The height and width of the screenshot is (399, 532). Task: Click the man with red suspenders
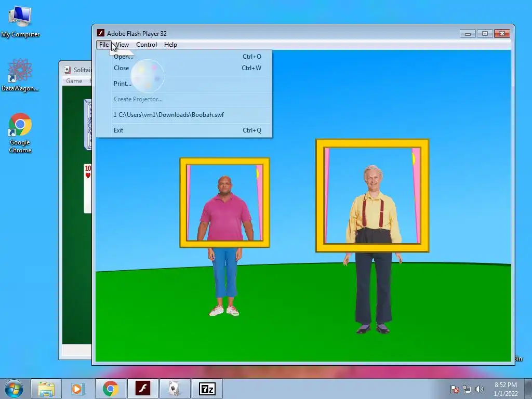click(373, 249)
